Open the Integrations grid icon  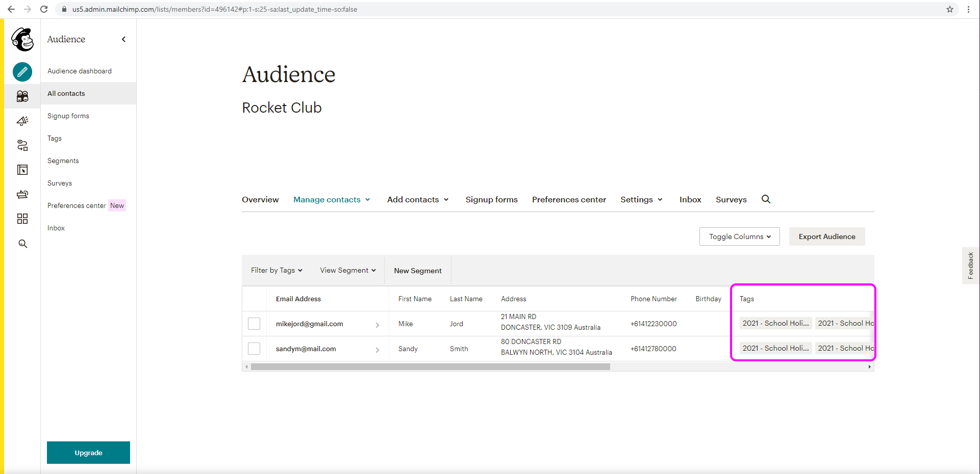coord(22,219)
